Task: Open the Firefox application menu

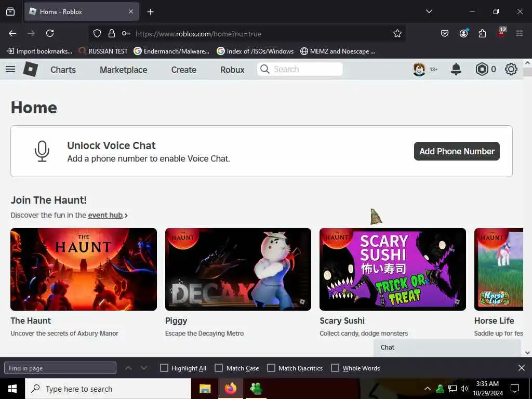Action: [x=520, y=33]
